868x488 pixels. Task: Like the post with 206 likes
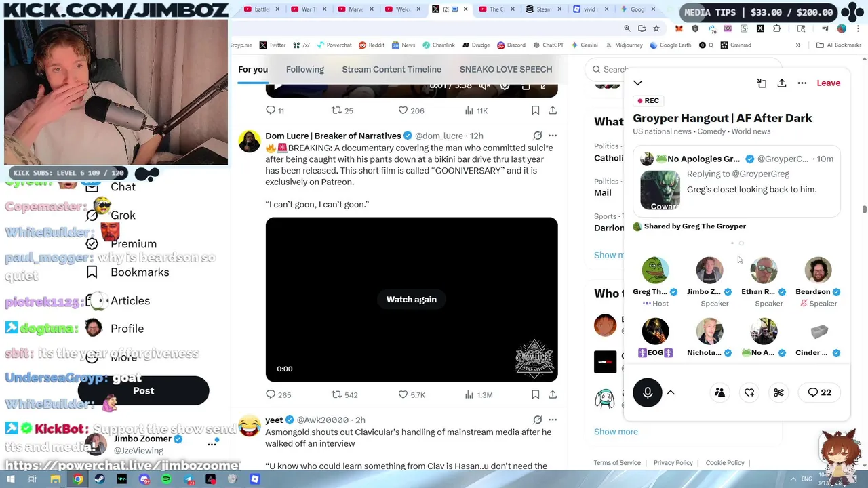click(410, 110)
